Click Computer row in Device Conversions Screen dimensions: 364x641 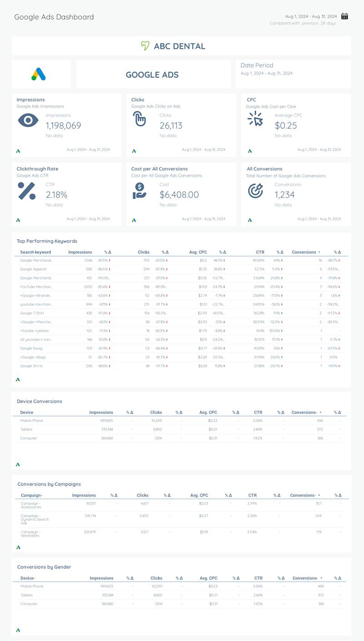click(180, 438)
